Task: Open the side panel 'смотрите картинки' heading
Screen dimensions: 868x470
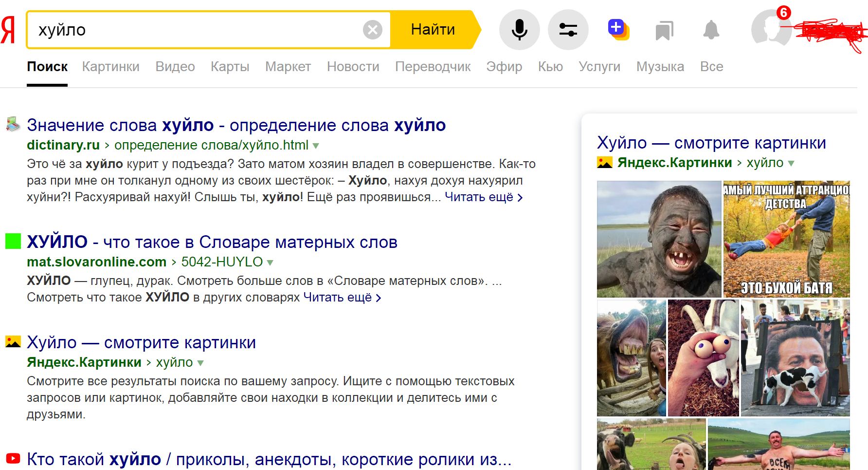Action: point(712,143)
